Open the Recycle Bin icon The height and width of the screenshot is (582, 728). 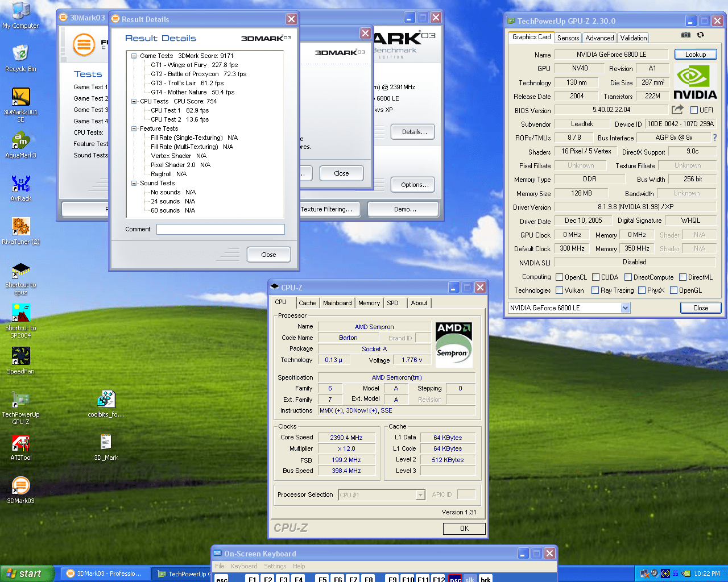(20, 58)
